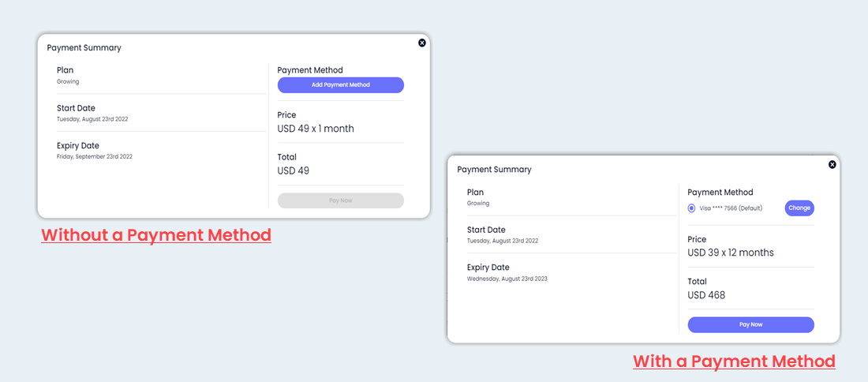Select the Visa 7566 radio button

[x=691, y=208]
